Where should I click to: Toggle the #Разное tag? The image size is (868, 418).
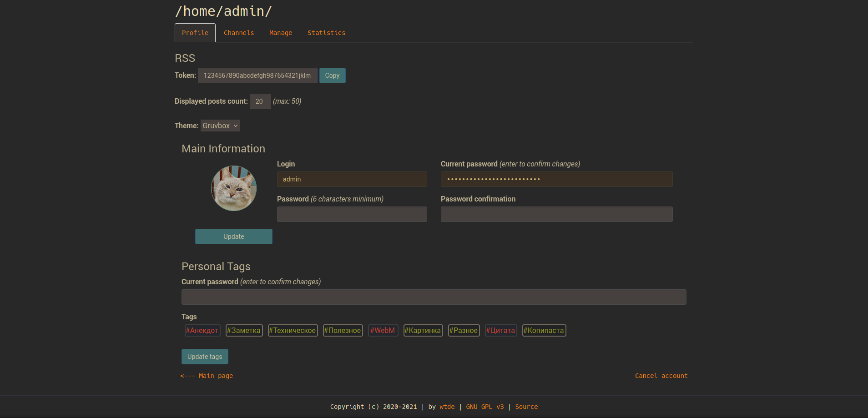tap(464, 330)
